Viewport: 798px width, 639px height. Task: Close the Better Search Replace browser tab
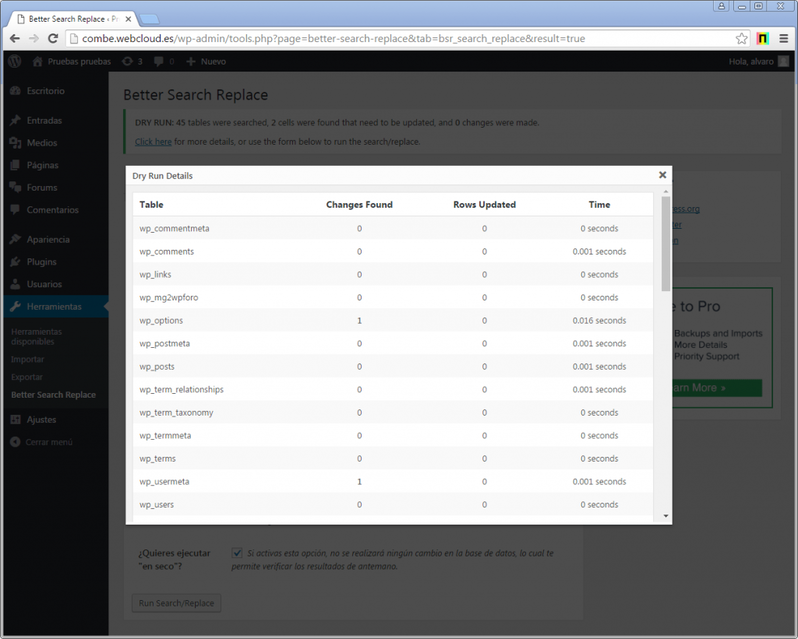point(128,19)
